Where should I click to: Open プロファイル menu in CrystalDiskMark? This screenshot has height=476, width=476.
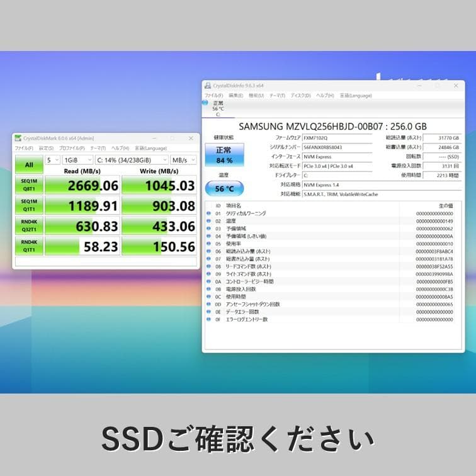(72, 148)
